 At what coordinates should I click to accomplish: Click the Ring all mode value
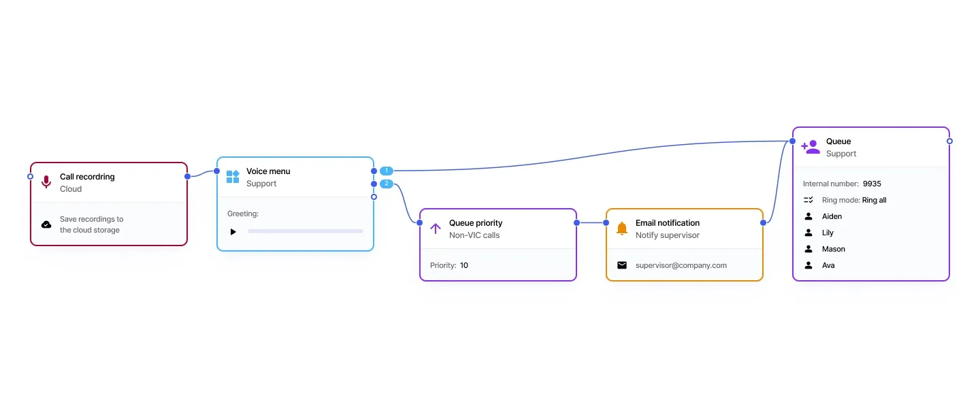875,200
